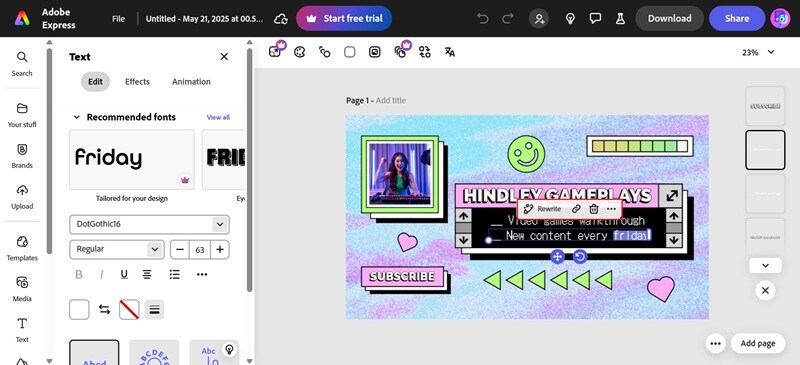Click the Add page button
This screenshot has height=365, width=800.
coord(758,344)
